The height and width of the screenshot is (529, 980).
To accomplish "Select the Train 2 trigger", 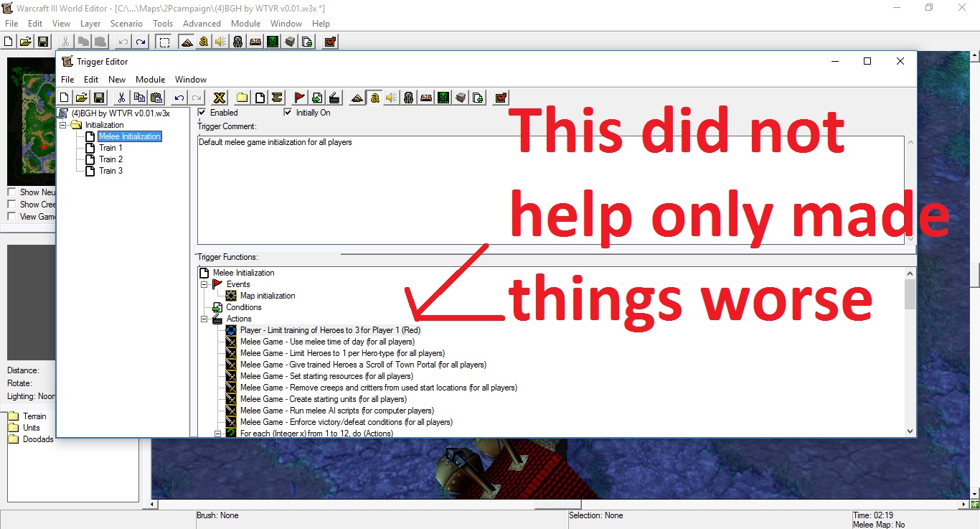I will [110, 159].
